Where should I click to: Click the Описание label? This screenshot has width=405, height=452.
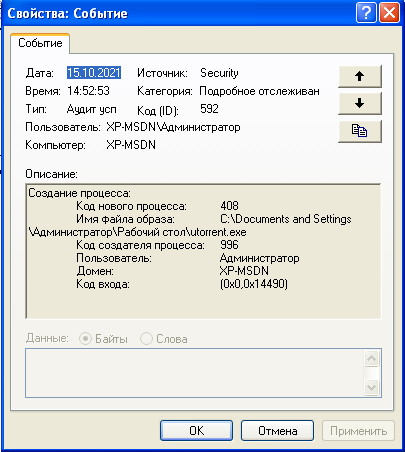51,174
